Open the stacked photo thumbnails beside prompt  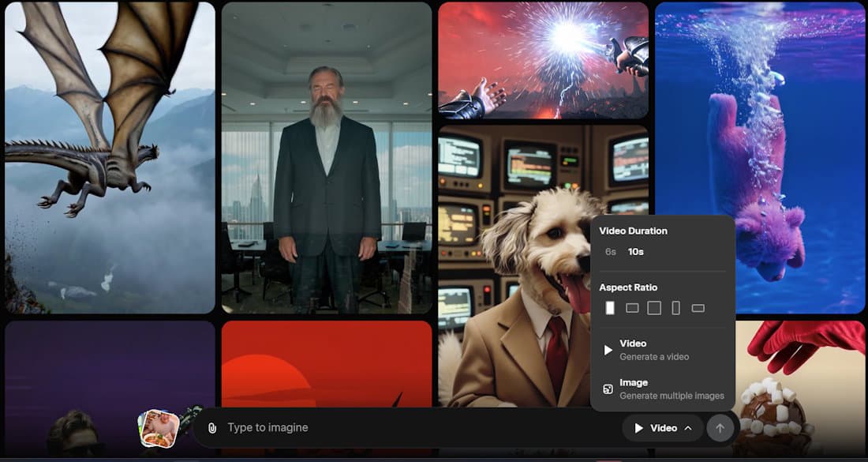pyautogui.click(x=159, y=429)
